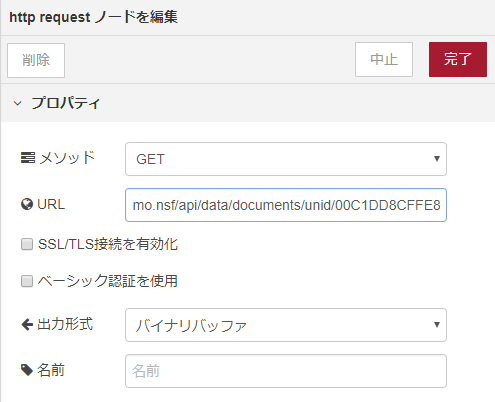
Task: Open the 出力形式 dropdown showing バイナリバッファ
Action: tap(286, 325)
